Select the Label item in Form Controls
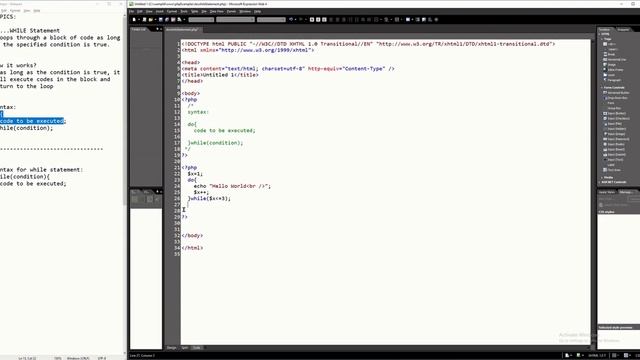 coord(611,164)
